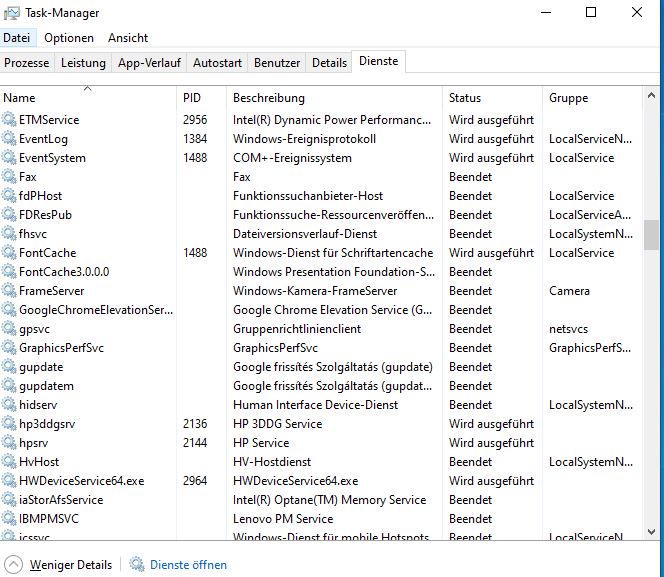Viewport: 664px width, 577px height.
Task: Switch to the Prozesse tab
Action: pos(27,63)
